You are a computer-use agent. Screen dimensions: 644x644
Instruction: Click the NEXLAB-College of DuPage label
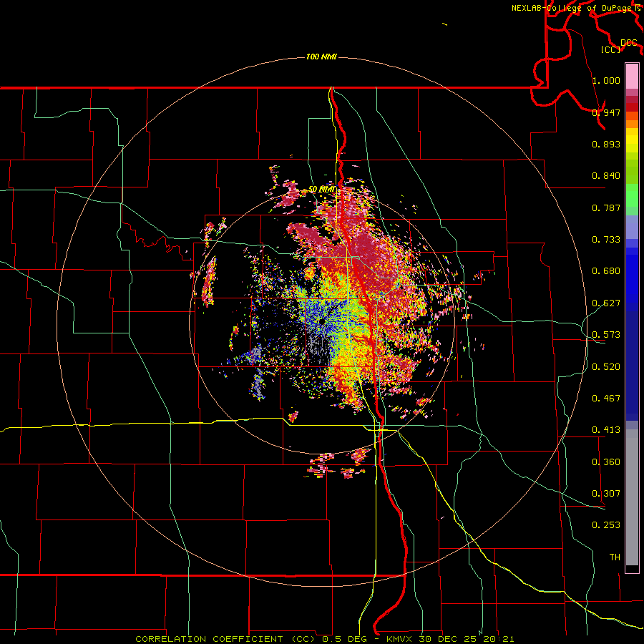click(x=576, y=8)
